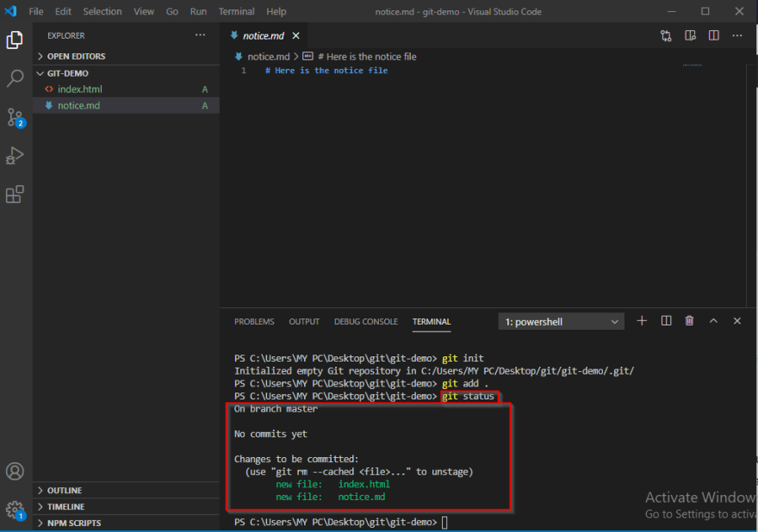
Task: Click the notice.md breadcrumb item
Action: click(x=268, y=57)
